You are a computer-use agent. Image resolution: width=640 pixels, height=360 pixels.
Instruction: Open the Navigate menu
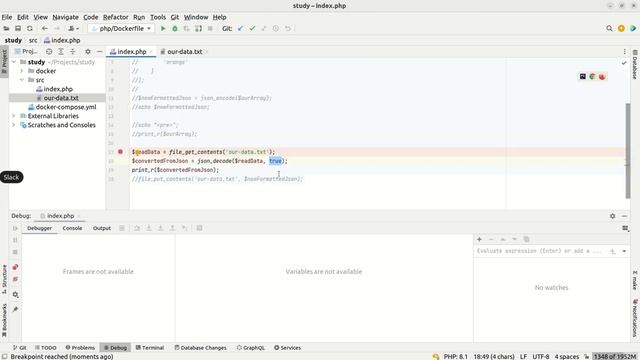click(x=65, y=17)
